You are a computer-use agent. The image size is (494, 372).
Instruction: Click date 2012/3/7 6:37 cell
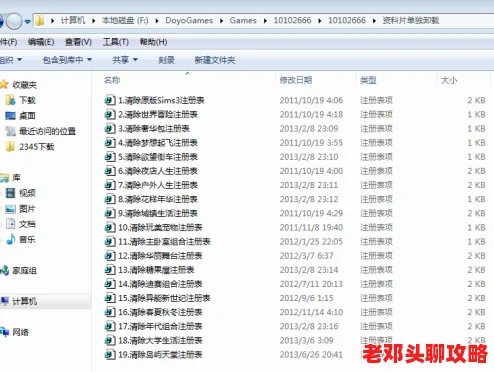(306, 256)
